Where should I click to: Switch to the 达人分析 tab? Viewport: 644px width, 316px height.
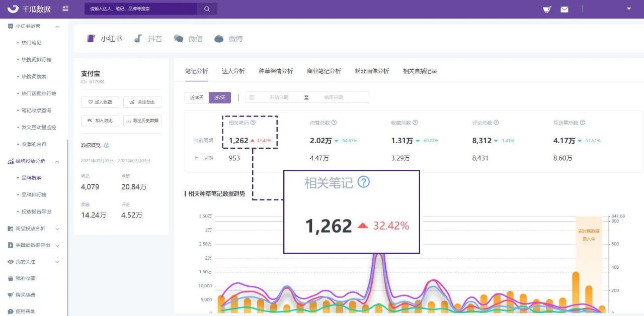tap(233, 71)
